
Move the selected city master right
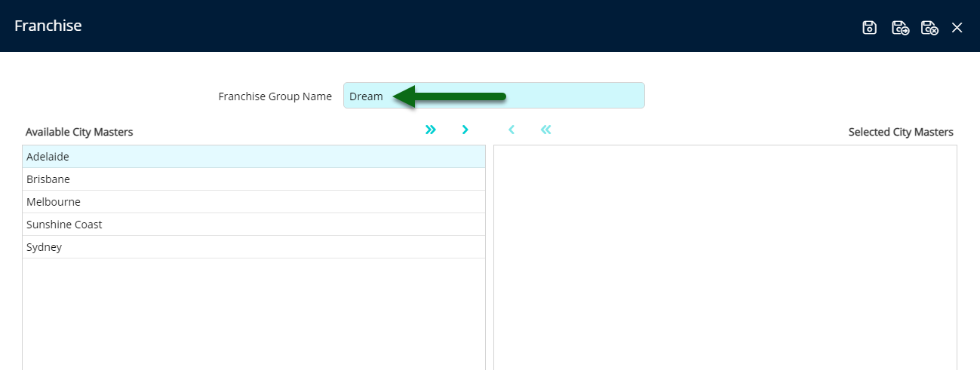(465, 130)
